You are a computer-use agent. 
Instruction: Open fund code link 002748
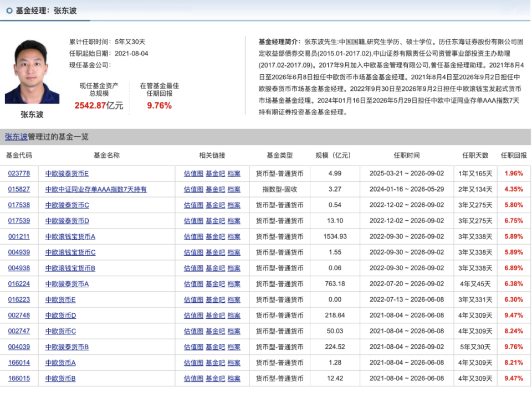pos(19,316)
